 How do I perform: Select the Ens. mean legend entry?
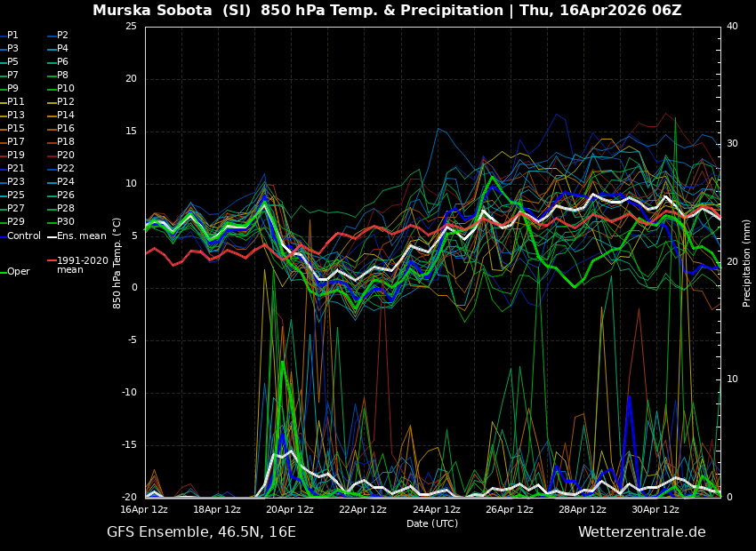pyautogui.click(x=81, y=236)
